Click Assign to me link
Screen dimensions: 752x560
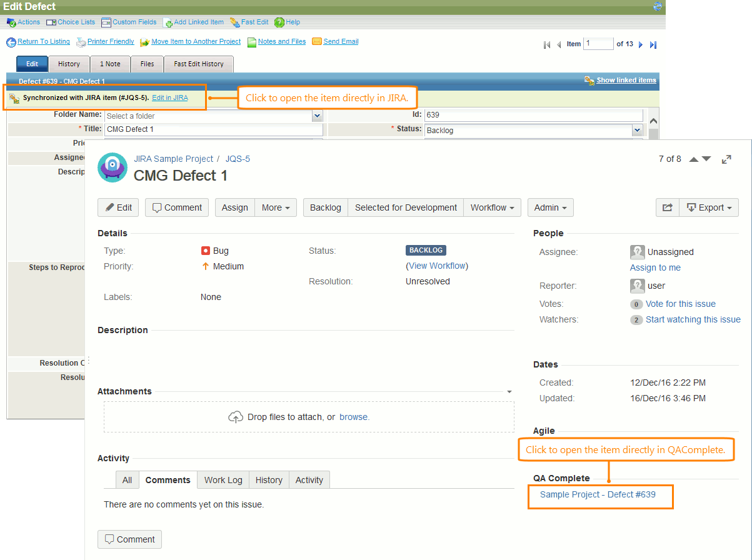point(655,267)
